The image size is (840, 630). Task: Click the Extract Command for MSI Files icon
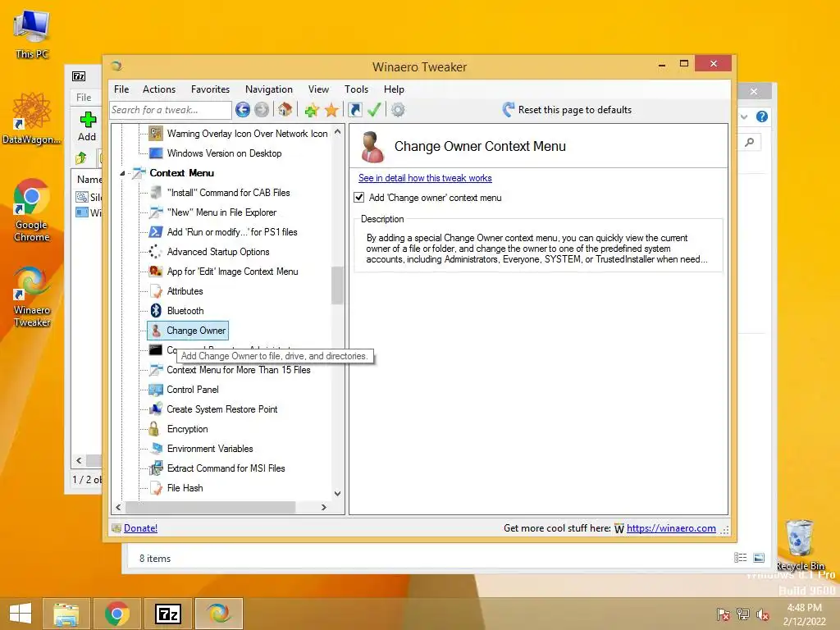156,468
